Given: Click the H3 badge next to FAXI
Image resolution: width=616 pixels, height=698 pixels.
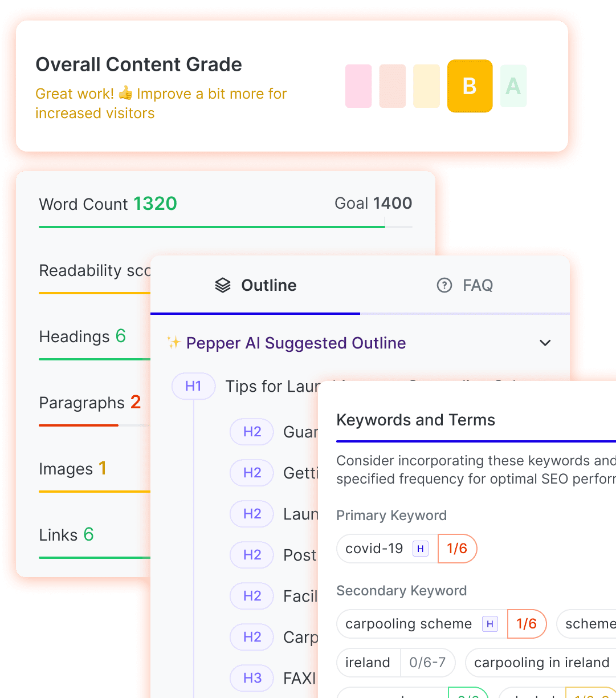Looking at the screenshot, I should pos(252,678).
